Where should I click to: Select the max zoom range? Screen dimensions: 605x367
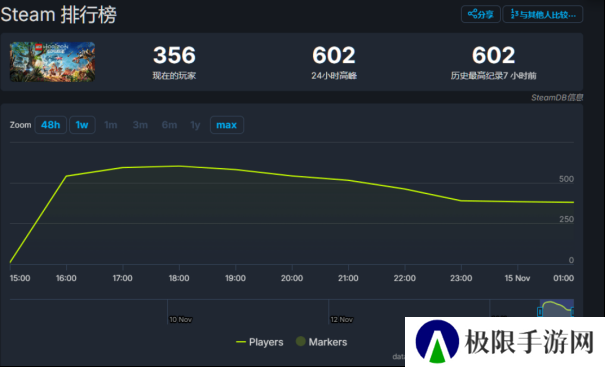coord(226,125)
